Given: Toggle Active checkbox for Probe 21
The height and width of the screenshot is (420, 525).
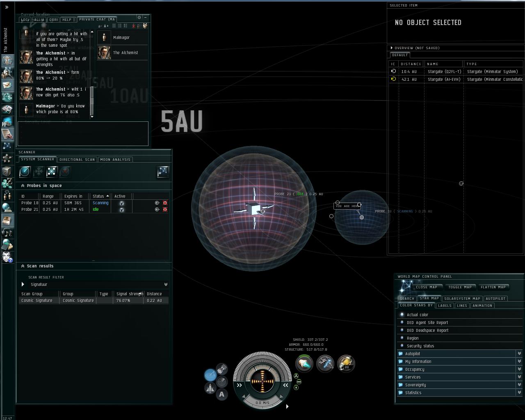Looking at the screenshot, I should click(x=122, y=210).
